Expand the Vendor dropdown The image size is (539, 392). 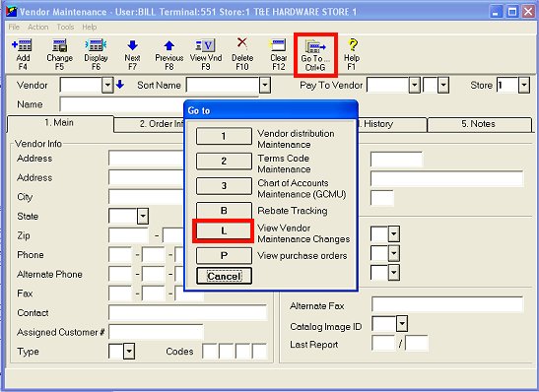tap(107, 85)
